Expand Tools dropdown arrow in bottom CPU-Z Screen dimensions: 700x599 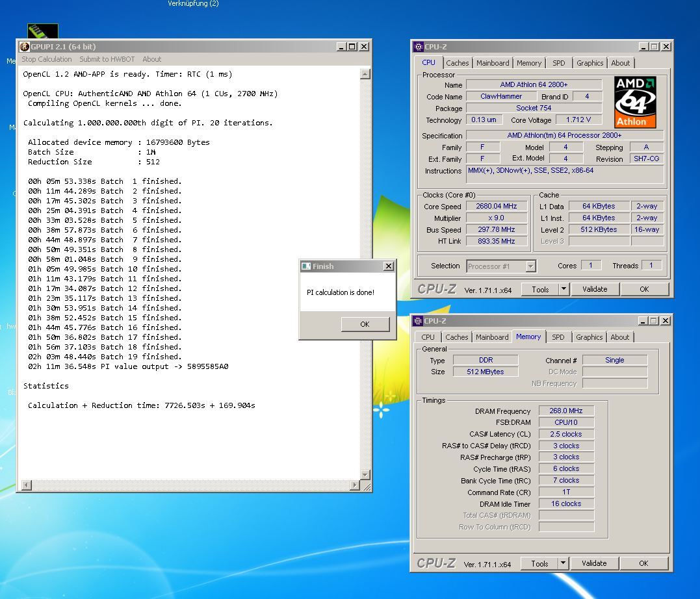click(x=563, y=563)
